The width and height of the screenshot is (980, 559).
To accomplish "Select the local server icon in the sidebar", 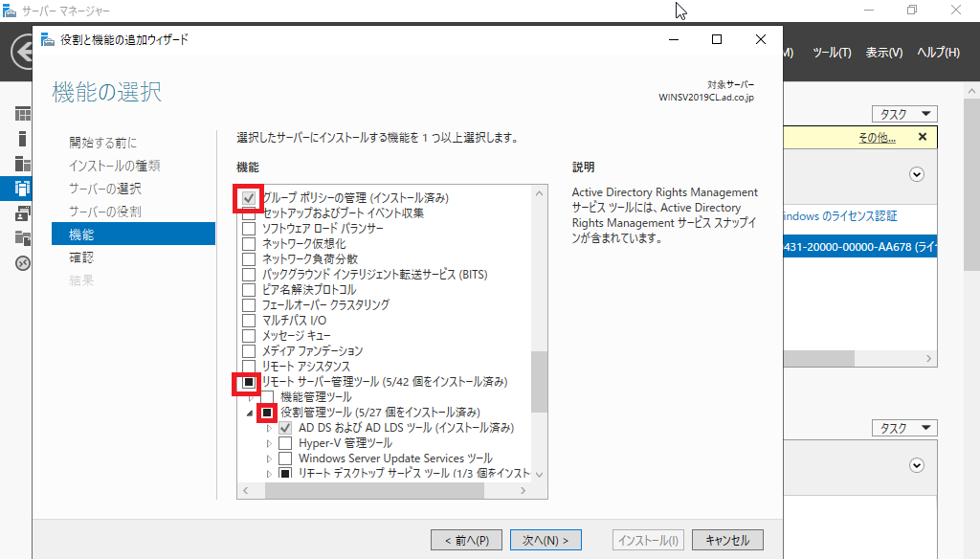I will click(x=23, y=139).
